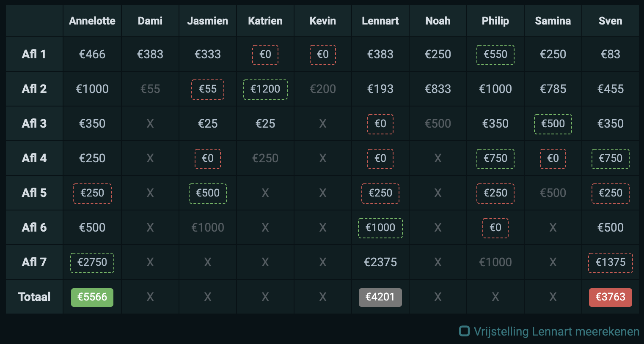This screenshot has height=344, width=644.
Task: Click Kevin's red-outlined €0 in Afl 1
Action: (x=323, y=55)
